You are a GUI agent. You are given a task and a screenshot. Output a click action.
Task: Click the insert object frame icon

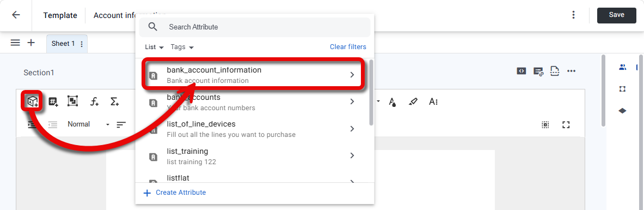pos(73,101)
